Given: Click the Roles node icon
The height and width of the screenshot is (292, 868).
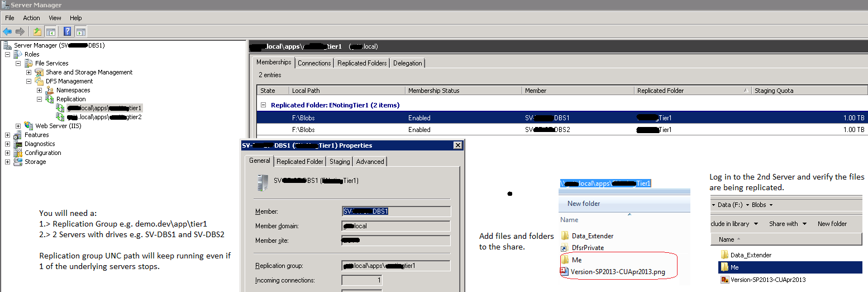Looking at the screenshot, I should pyautogui.click(x=18, y=54).
